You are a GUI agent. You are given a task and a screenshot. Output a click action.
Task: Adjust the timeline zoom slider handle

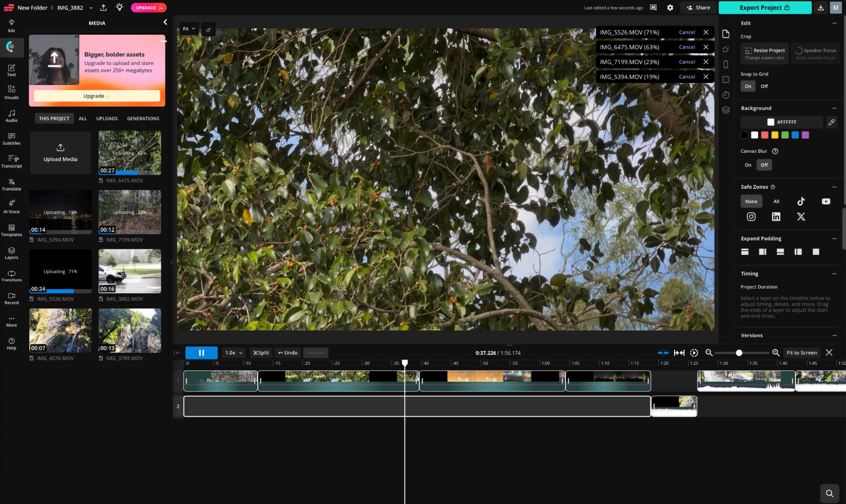point(739,353)
